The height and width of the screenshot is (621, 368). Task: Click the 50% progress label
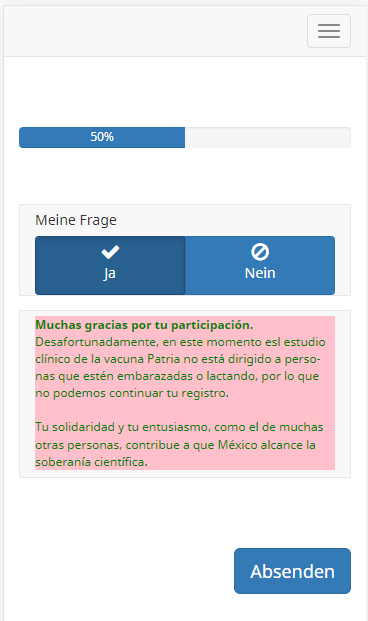point(102,137)
